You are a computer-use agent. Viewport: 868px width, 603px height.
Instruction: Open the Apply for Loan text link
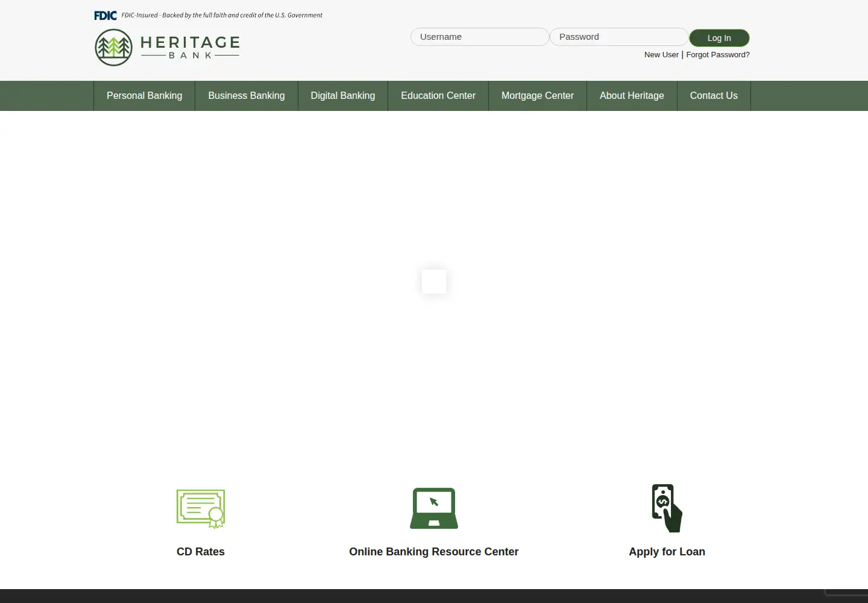[x=667, y=552]
